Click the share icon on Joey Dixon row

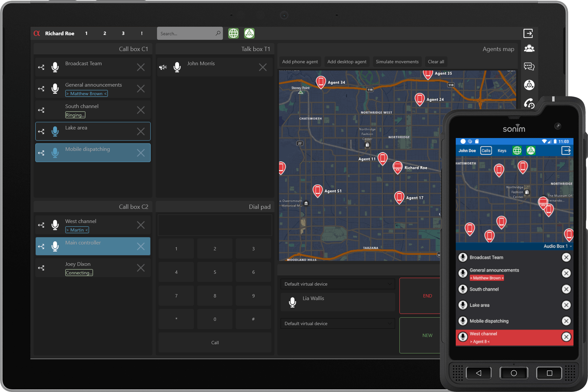pyautogui.click(x=41, y=268)
